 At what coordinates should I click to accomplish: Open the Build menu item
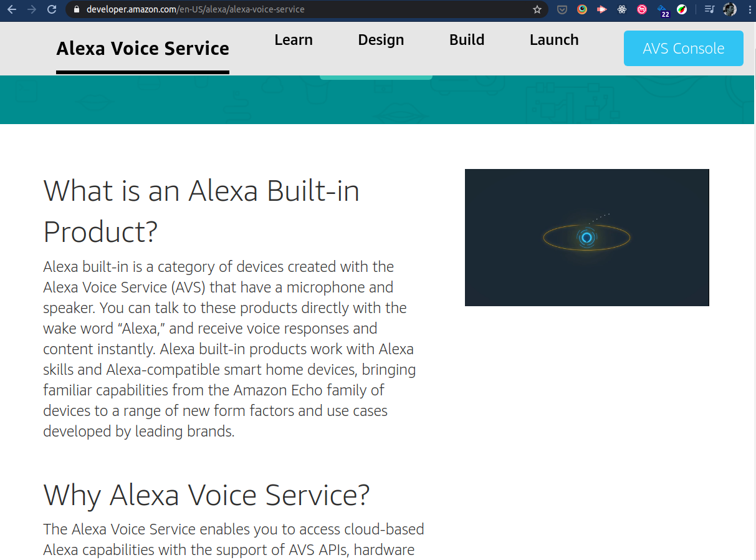coord(467,40)
